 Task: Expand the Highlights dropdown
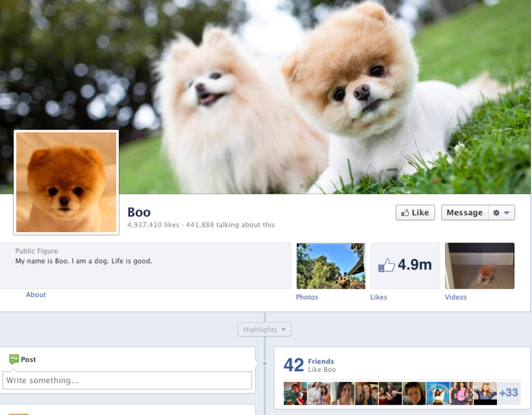(264, 329)
